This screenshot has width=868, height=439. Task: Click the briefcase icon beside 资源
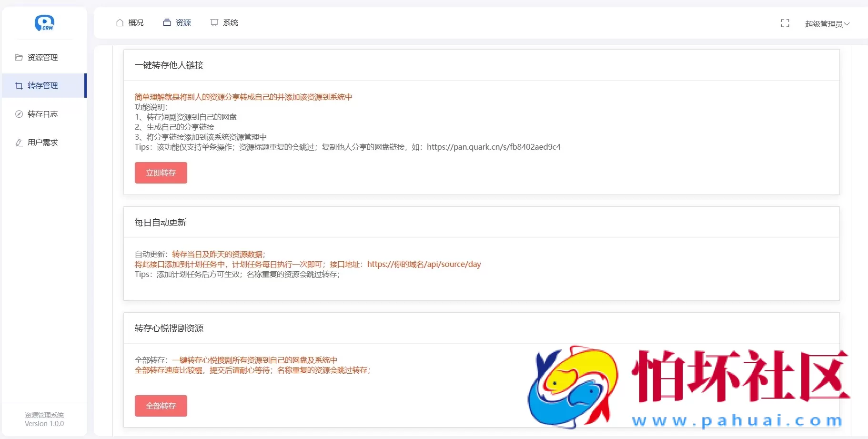coord(167,22)
